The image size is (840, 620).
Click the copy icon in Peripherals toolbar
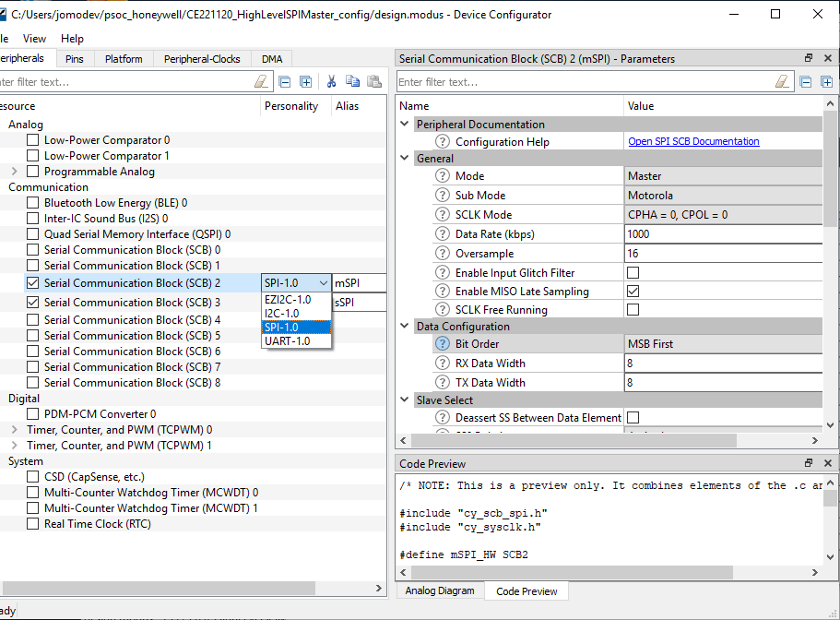coord(352,81)
